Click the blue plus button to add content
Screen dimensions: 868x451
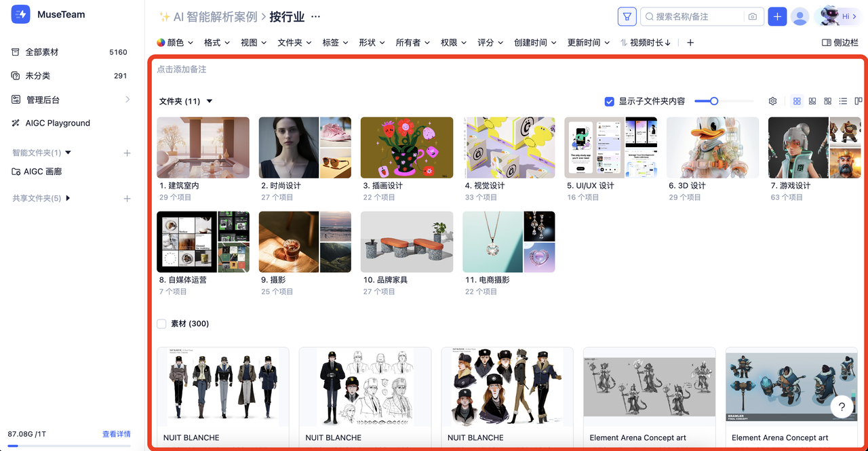(x=777, y=16)
